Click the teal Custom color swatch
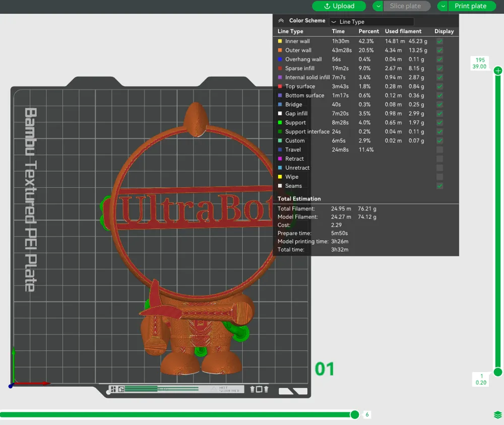This screenshot has width=504, height=425. pos(280,140)
